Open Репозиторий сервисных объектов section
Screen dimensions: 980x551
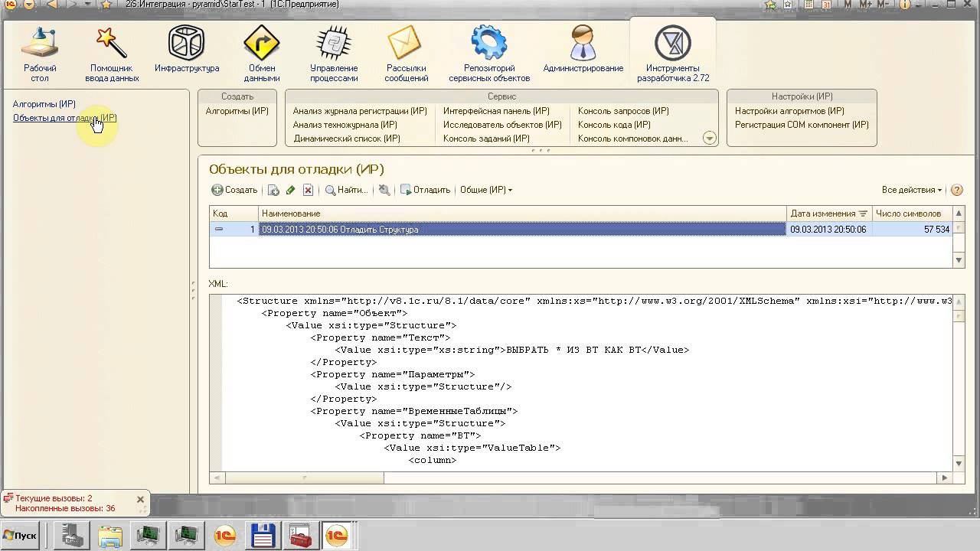[x=489, y=54]
